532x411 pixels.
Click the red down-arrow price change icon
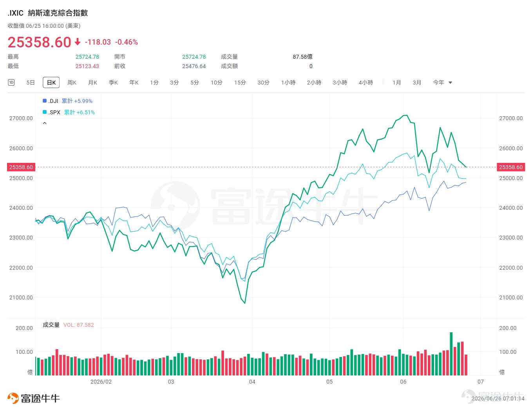[78, 41]
